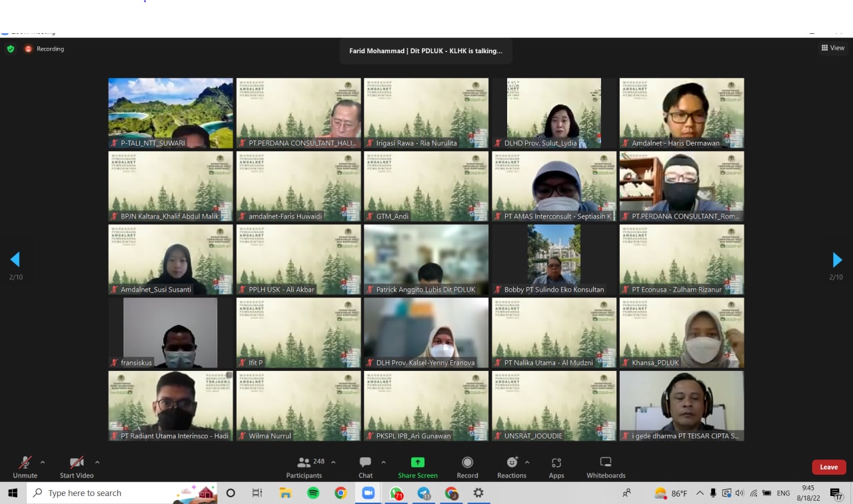The image size is (853, 504).
Task: Expand the arrow next to Participants
Action: pos(333,462)
